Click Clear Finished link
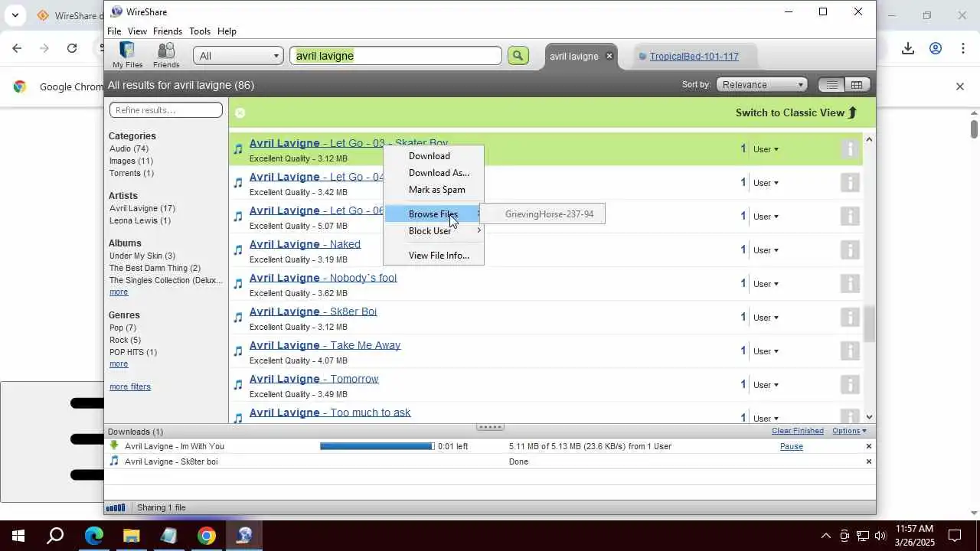This screenshot has height=551, width=980. [x=798, y=431]
